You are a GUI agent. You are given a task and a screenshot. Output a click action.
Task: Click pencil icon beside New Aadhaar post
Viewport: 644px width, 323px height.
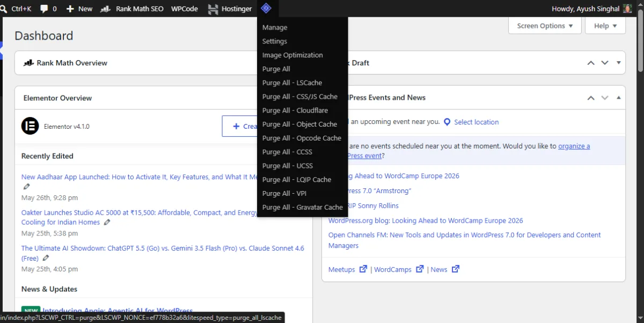27,187
